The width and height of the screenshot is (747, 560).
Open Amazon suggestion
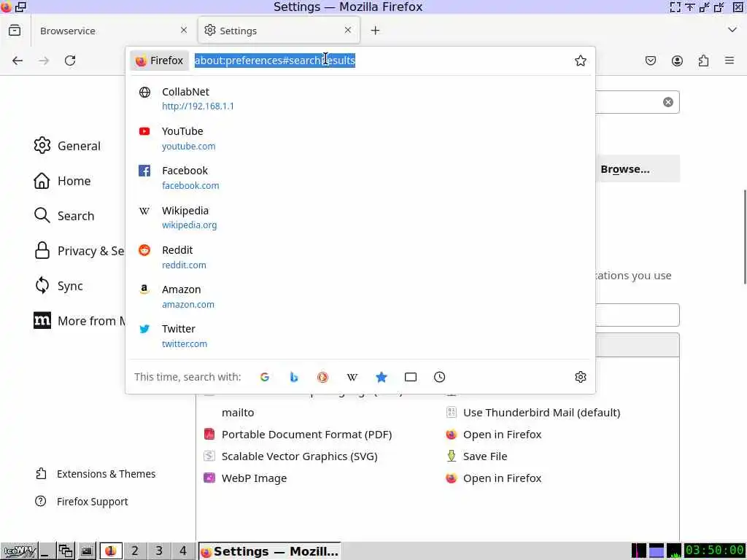pos(360,296)
